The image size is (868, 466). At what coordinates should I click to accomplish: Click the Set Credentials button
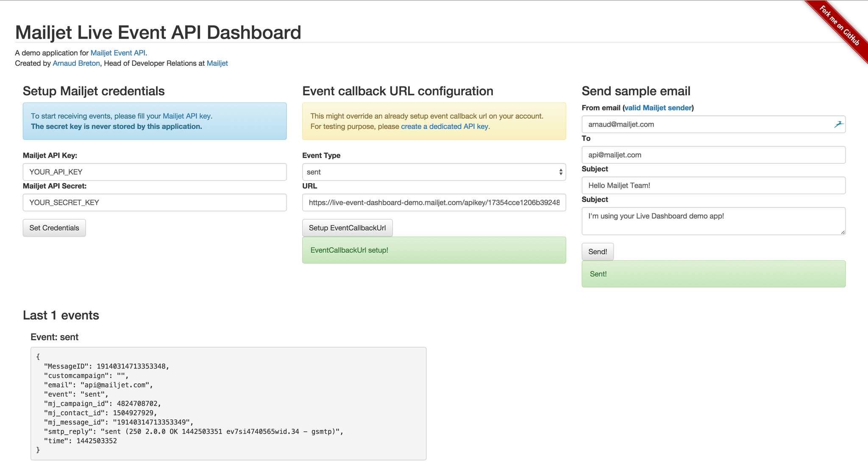53,228
